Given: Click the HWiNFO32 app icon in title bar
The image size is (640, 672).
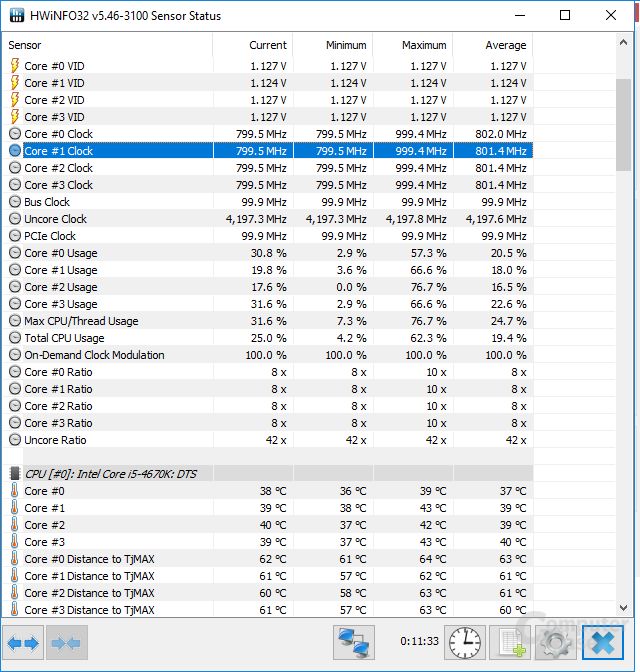Looking at the screenshot, I should 17,15.
